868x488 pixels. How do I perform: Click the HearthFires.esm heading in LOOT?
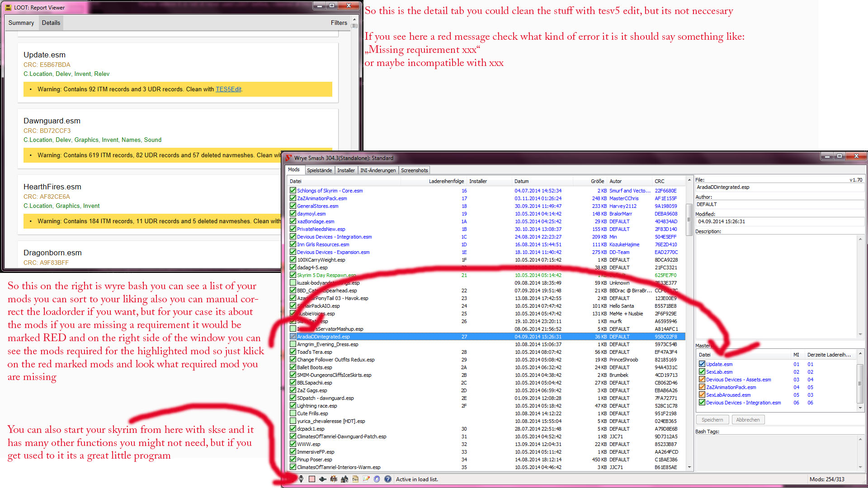[x=52, y=187]
